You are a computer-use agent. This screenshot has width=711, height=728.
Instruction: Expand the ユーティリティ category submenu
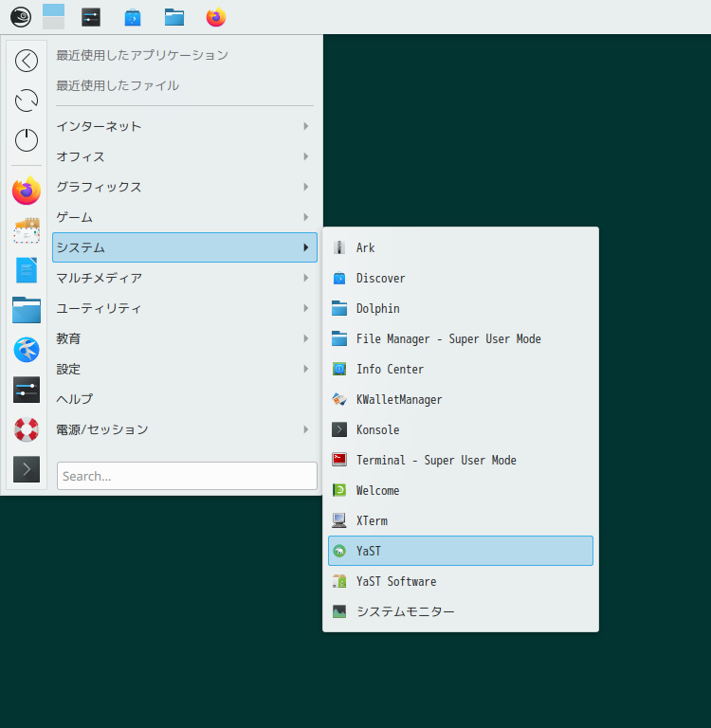coord(185,308)
